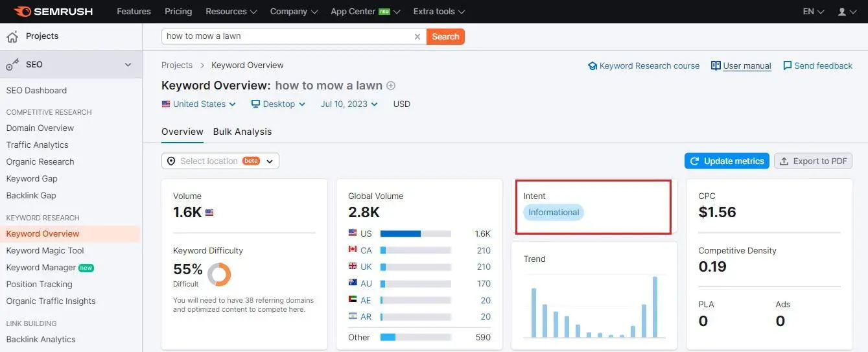Click the location pin icon
This screenshot has height=352, width=868.
[x=171, y=161]
